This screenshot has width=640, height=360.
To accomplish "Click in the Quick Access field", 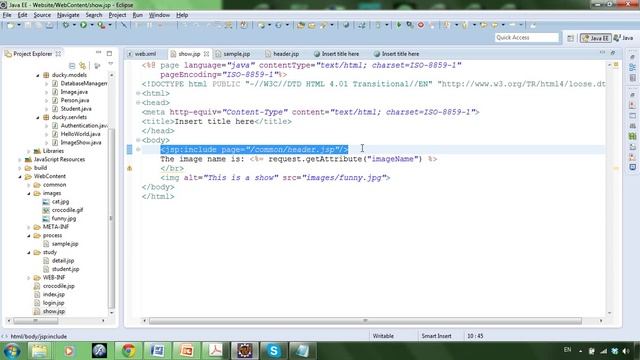I will coord(526,38).
